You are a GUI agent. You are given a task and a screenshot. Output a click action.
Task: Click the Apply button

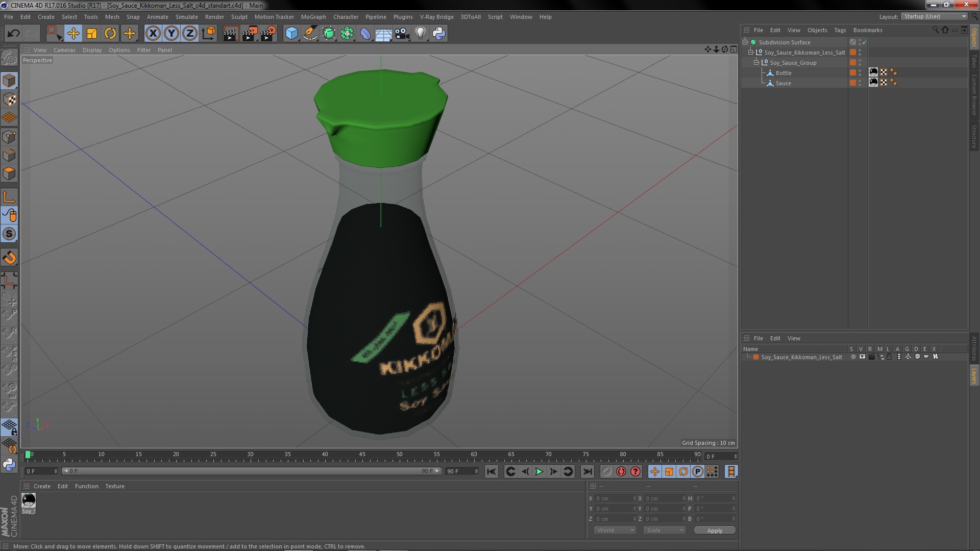715,531
